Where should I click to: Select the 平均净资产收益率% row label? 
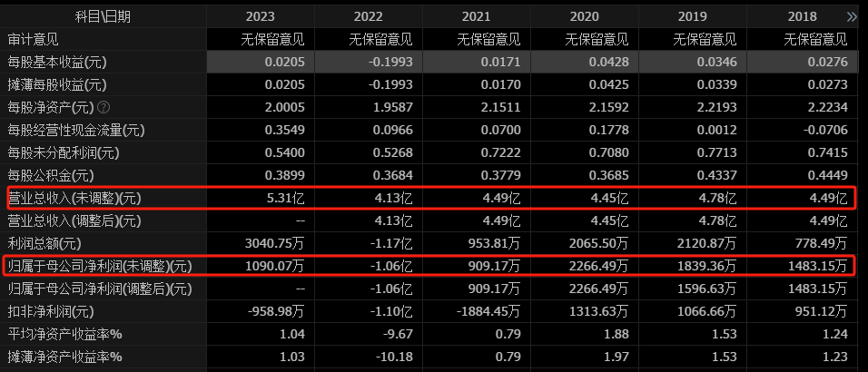(x=65, y=334)
